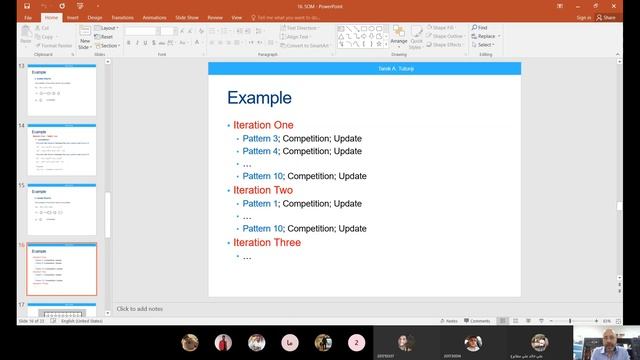This screenshot has height=360, width=640.
Task: Click the font size box
Action: pos(169,31)
